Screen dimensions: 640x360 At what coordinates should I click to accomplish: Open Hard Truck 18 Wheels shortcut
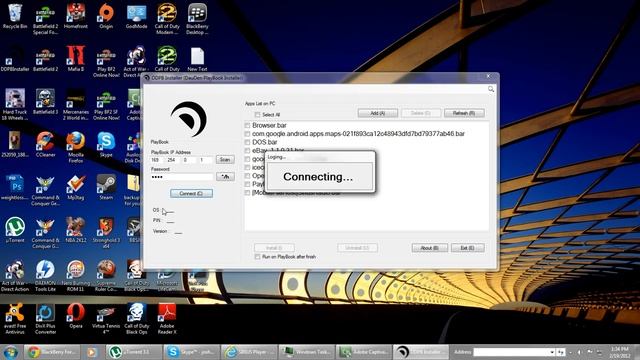coord(15,104)
